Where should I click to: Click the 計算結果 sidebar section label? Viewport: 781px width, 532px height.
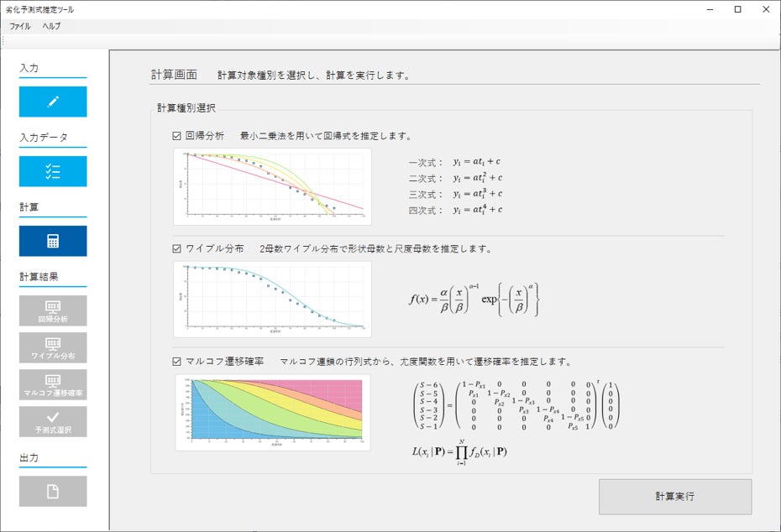point(39,277)
